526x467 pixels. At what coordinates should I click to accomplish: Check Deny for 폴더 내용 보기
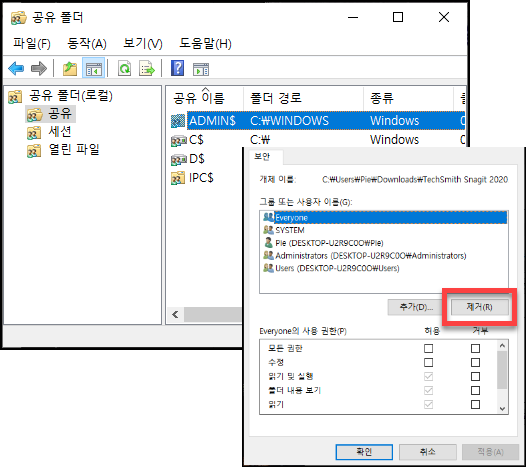[x=475, y=391]
